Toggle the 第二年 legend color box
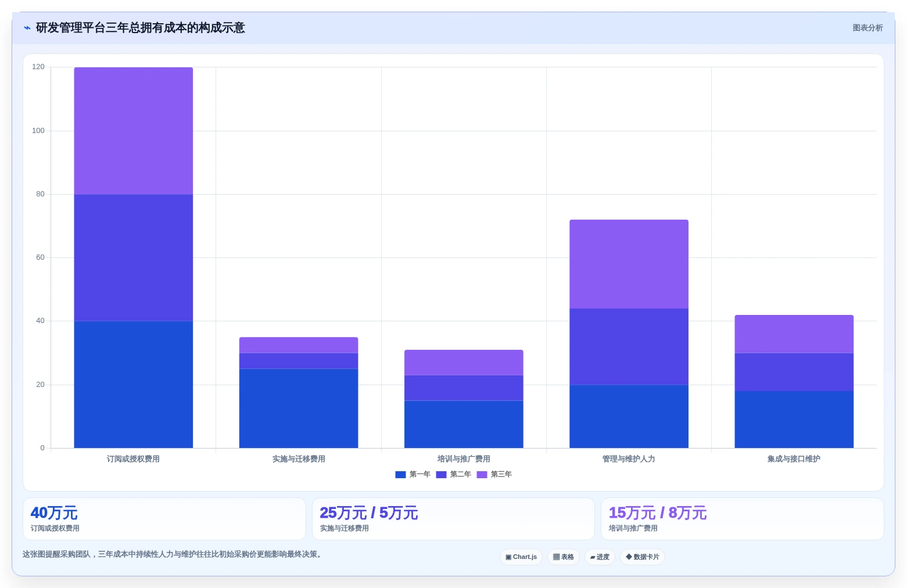Screen dimensions: 907x588 click(441, 475)
